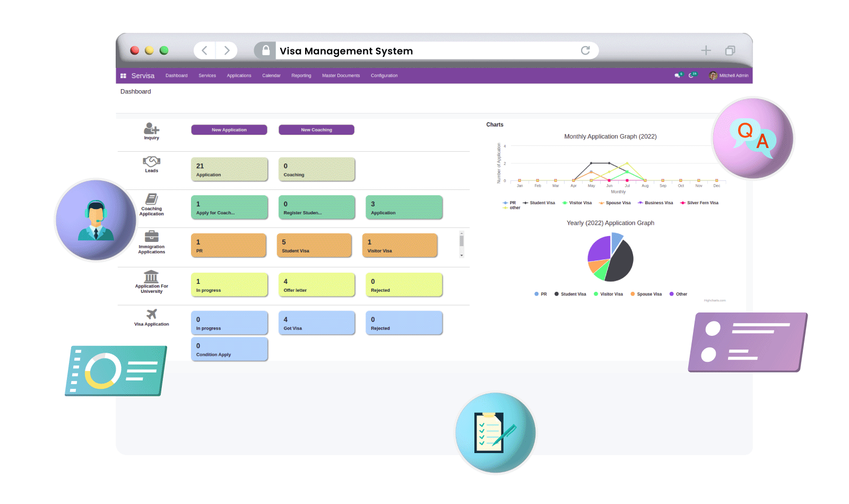The image size is (849, 504).
Task: Toggle the Business Visa legend entry
Action: coord(659,203)
